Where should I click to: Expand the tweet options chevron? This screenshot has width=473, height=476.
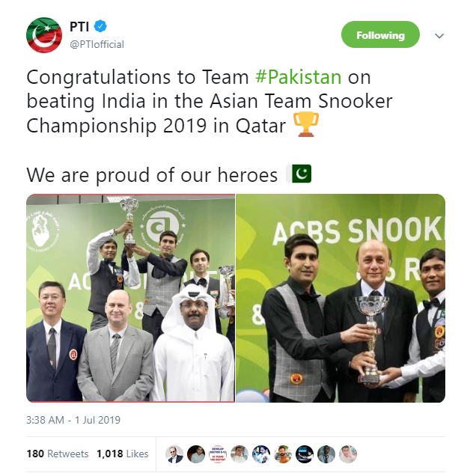[439, 36]
